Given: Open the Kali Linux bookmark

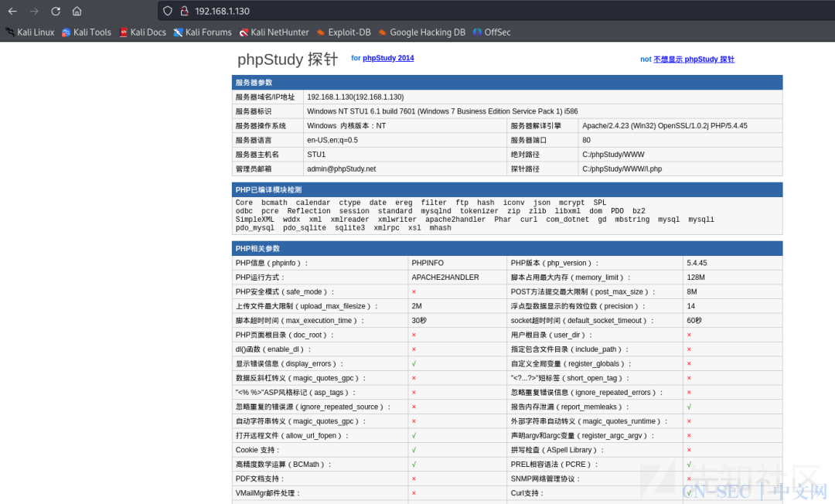Looking at the screenshot, I should 30,32.
